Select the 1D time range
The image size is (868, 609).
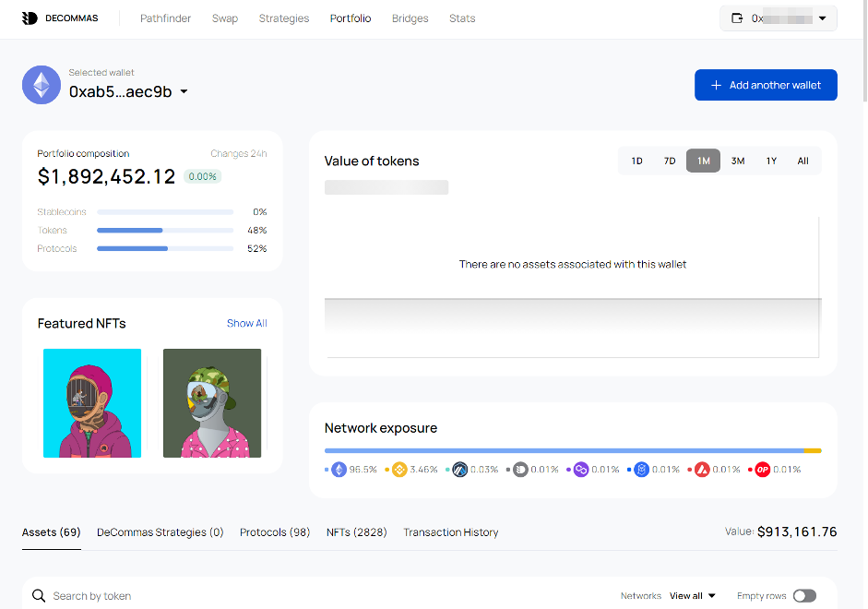coord(636,161)
